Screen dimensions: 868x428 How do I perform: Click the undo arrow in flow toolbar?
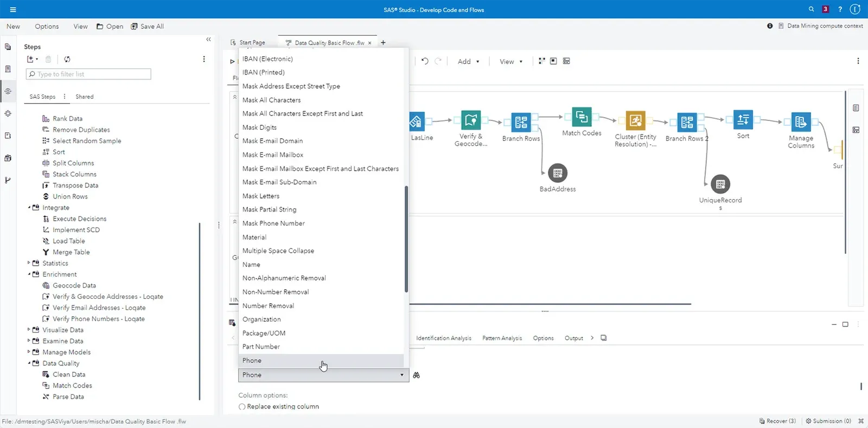click(425, 61)
